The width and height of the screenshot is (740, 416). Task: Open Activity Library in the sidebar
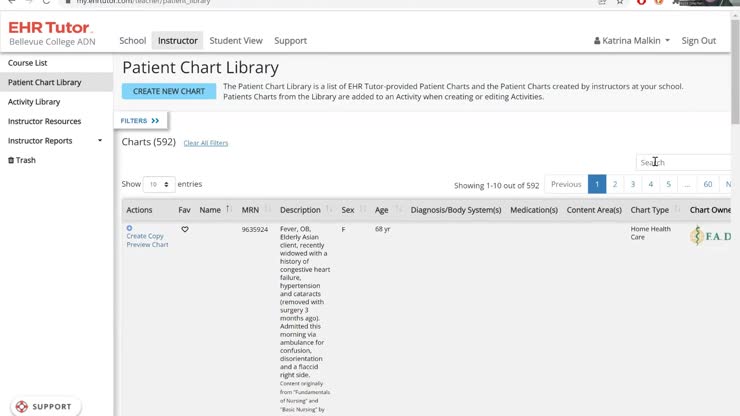pyautogui.click(x=34, y=102)
